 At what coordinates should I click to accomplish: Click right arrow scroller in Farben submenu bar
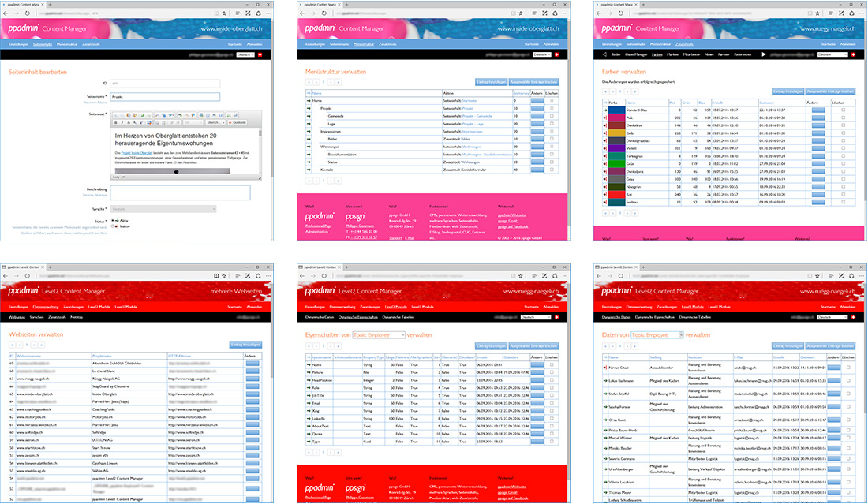point(763,54)
